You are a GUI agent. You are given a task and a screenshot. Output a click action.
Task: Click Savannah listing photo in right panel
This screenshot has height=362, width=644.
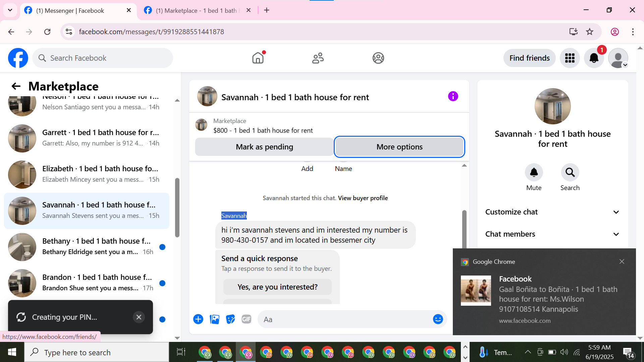coord(553,106)
